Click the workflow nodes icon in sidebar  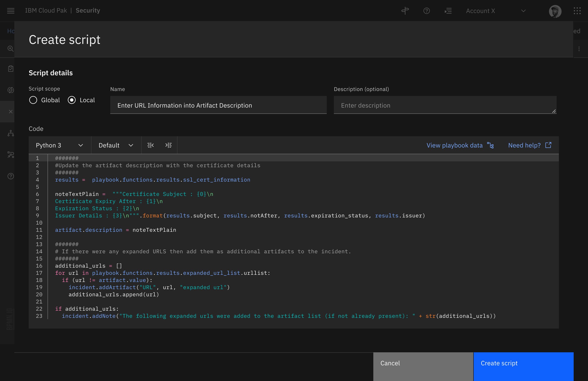tap(10, 155)
